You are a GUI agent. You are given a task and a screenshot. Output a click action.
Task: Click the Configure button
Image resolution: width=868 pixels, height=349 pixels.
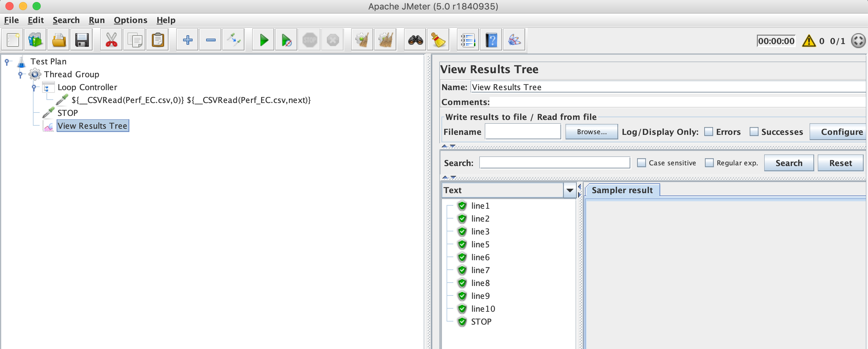[838, 132]
